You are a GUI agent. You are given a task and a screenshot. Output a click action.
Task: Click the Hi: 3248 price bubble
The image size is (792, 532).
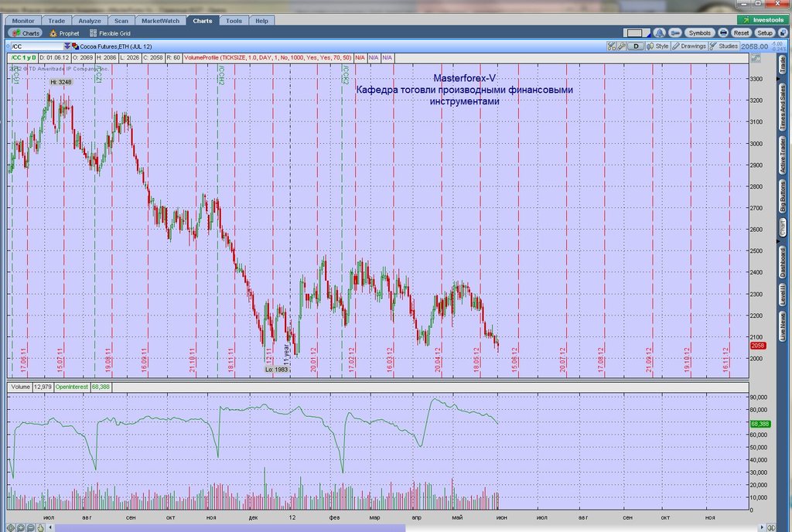click(x=60, y=82)
